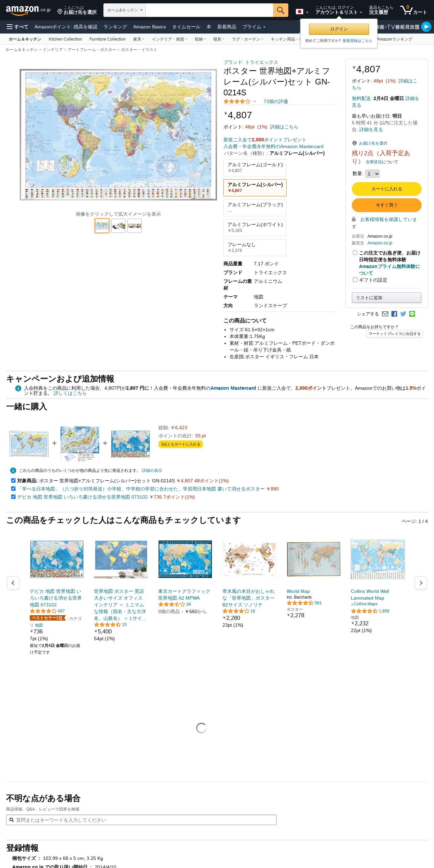434x868 pixels.
Task: Click 3点ともカートに入れる button
Action: pyautogui.click(x=180, y=444)
